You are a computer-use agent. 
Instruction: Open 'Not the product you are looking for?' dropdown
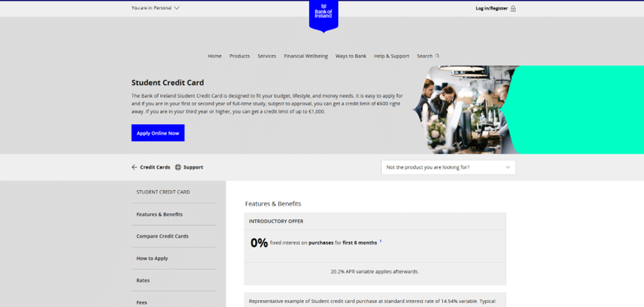click(448, 167)
